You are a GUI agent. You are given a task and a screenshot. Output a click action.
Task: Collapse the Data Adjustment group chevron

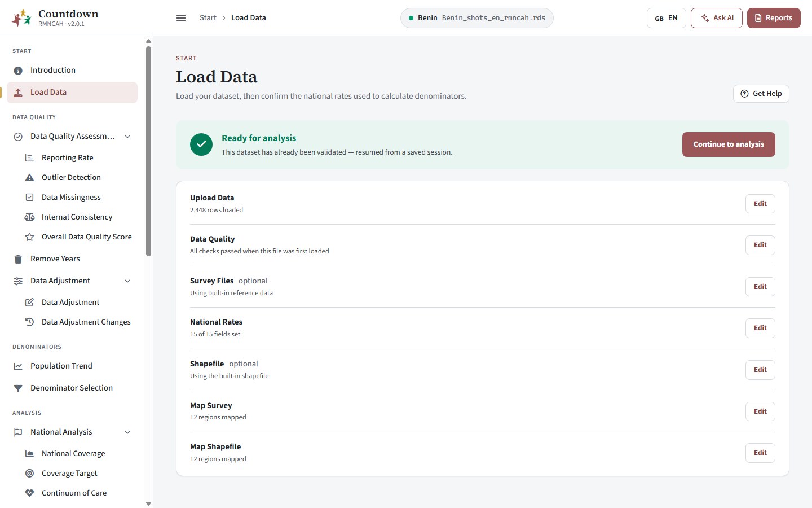(127, 281)
